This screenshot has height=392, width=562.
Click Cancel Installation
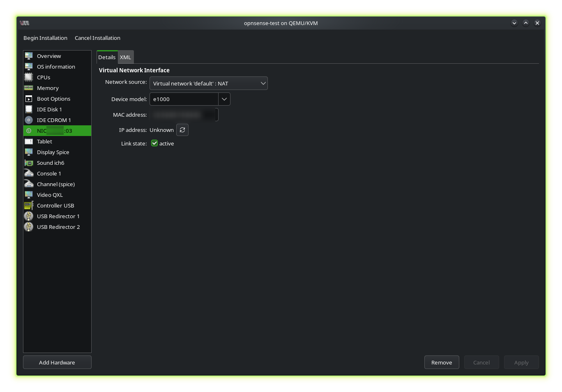tap(97, 38)
